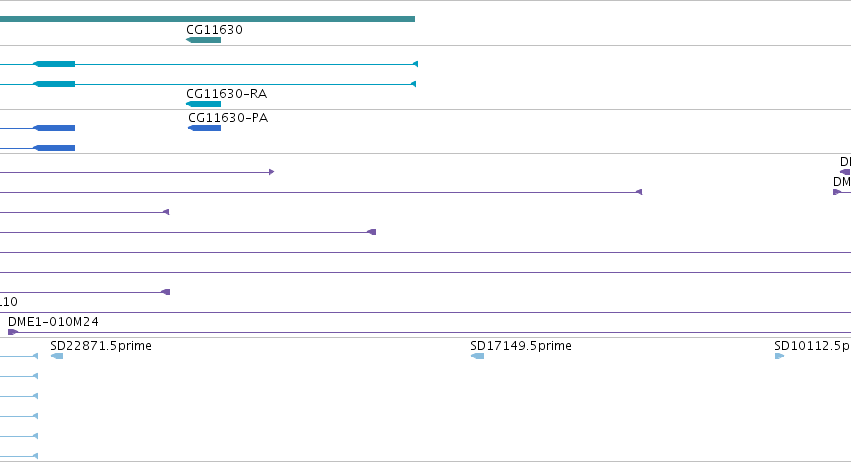Open the CG11630-RA label text

[x=227, y=94]
